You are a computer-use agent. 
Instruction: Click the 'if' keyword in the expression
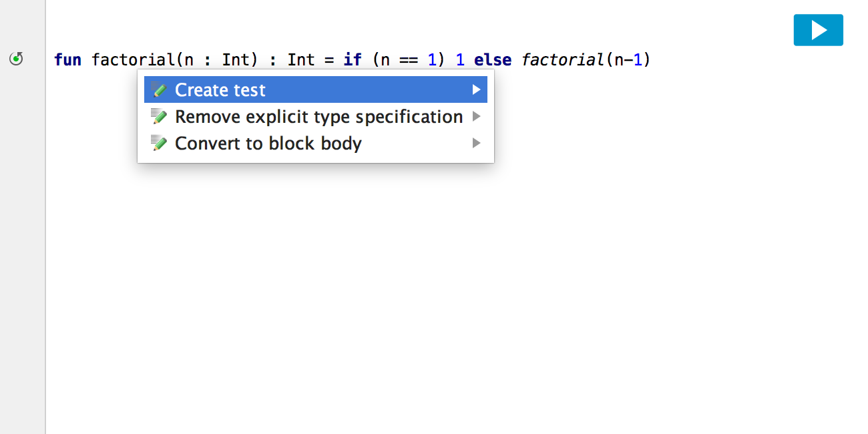pyautogui.click(x=352, y=60)
